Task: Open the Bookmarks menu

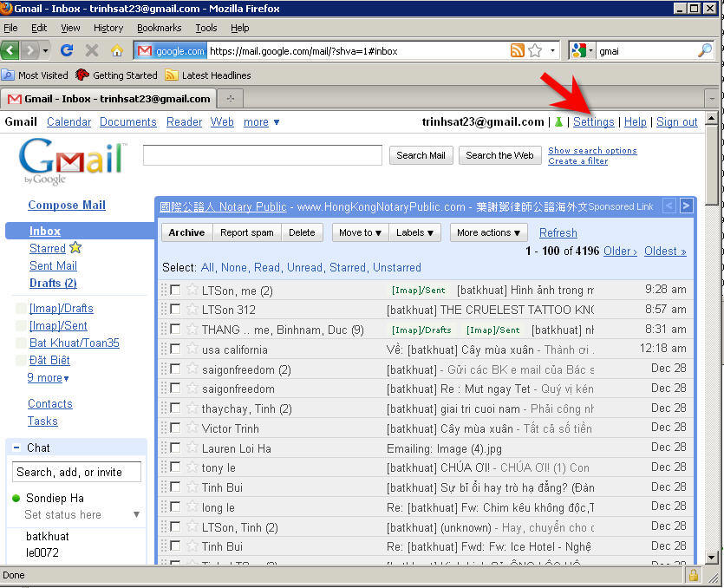Action: (x=159, y=28)
